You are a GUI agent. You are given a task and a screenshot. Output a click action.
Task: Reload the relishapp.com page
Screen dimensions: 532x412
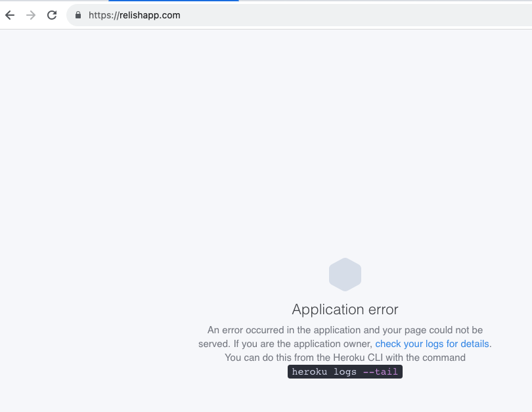[52, 15]
